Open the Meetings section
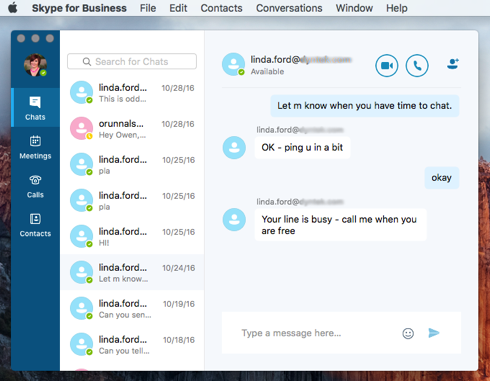Viewport: 490px width, 381px height. [35, 147]
